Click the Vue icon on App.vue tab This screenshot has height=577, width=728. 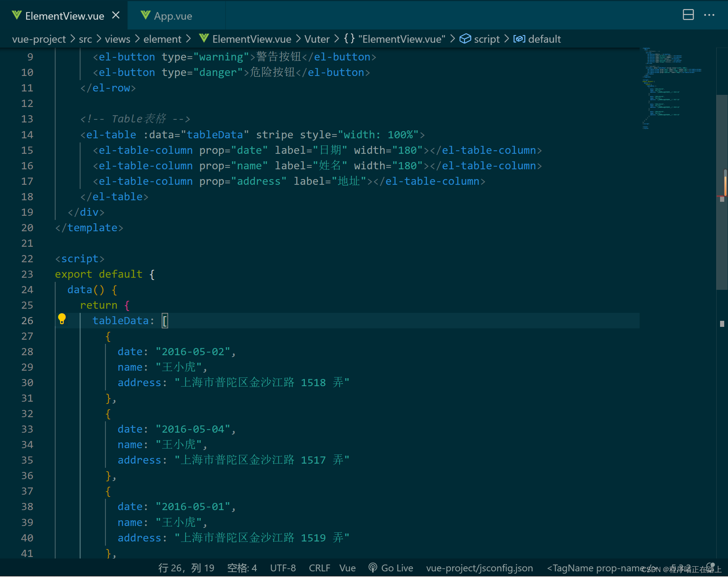pyautogui.click(x=145, y=15)
